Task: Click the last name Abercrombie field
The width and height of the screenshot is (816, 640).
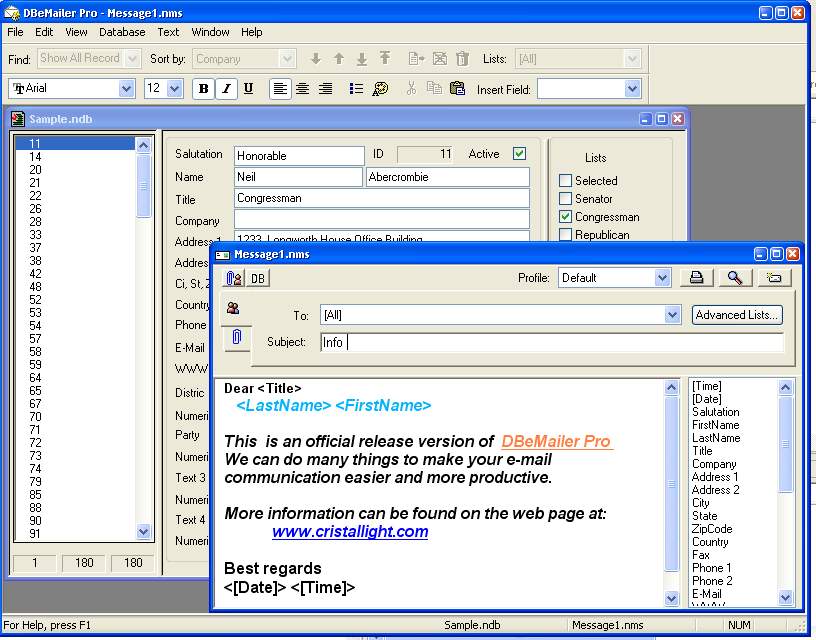Action: click(x=448, y=177)
